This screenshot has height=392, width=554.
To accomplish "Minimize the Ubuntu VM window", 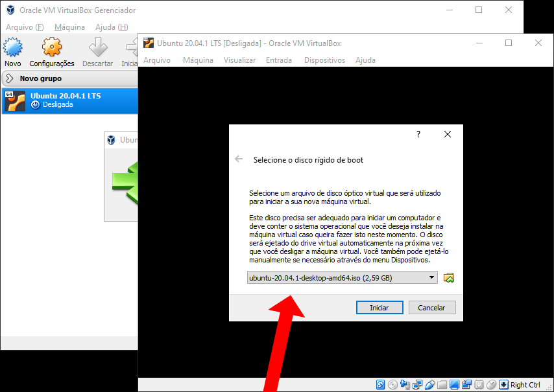I will [x=479, y=43].
